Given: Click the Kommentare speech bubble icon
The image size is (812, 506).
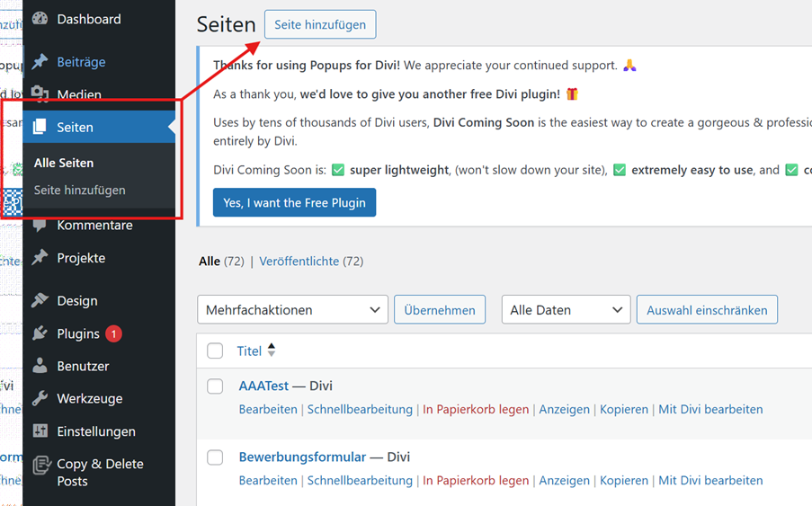Looking at the screenshot, I should 40,226.
